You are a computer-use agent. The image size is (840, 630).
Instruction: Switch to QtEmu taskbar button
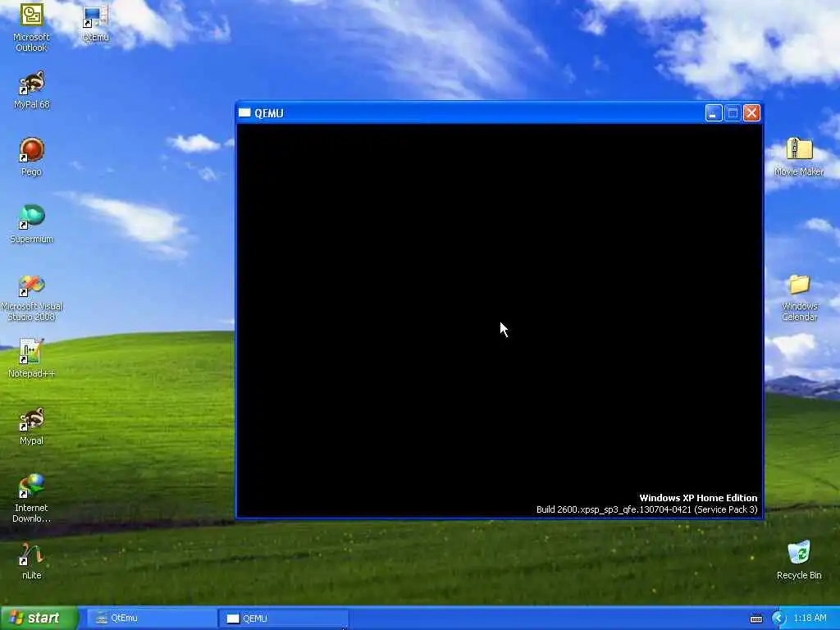click(151, 619)
